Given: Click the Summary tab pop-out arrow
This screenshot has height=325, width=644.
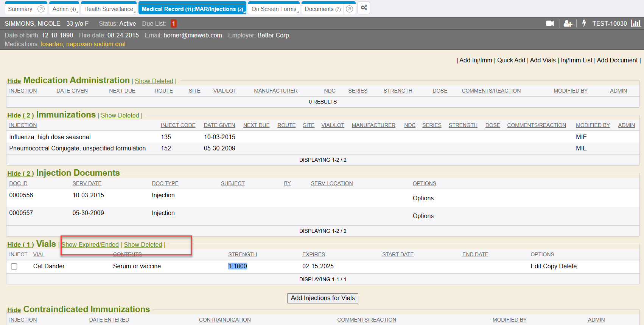Looking at the screenshot, I should (41, 9).
